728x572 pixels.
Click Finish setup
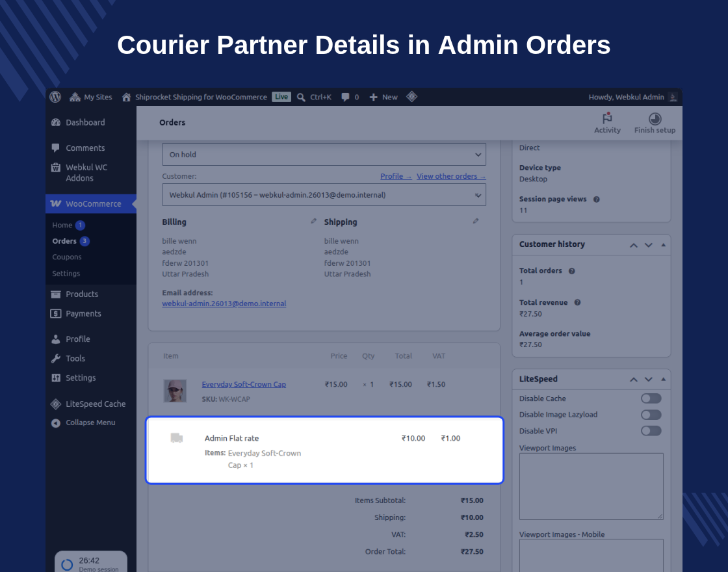(x=655, y=123)
